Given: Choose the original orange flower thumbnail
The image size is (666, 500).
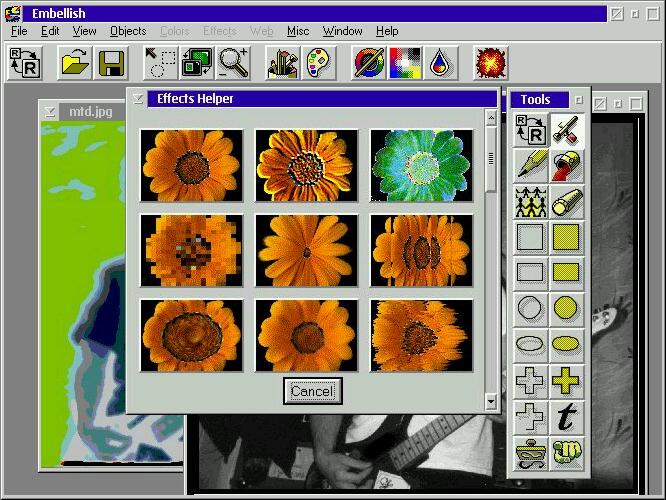Looking at the screenshot, I should click(x=192, y=165).
